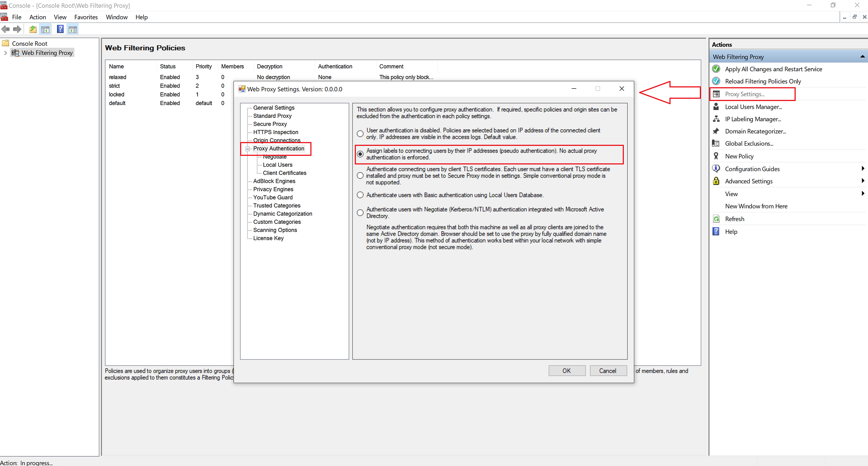
Task: Select License Key tree item
Action: click(268, 238)
